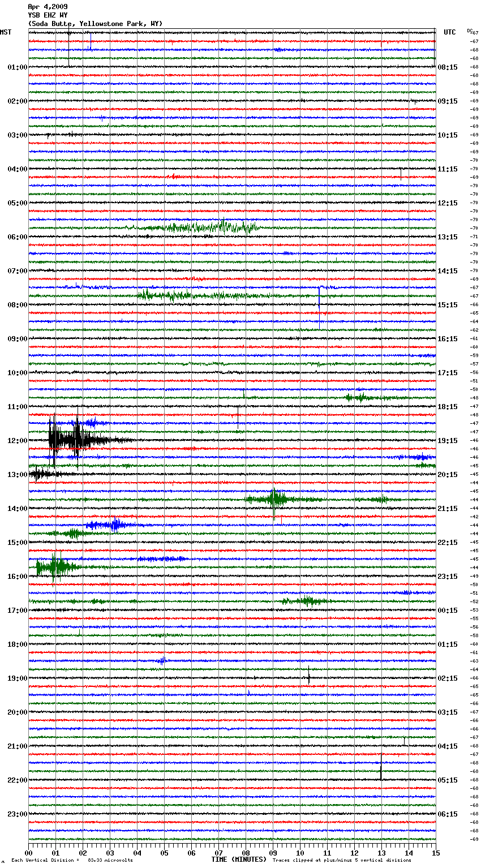Click the 13:00 MST time label
481x868 pixels.
pyautogui.click(x=17, y=475)
